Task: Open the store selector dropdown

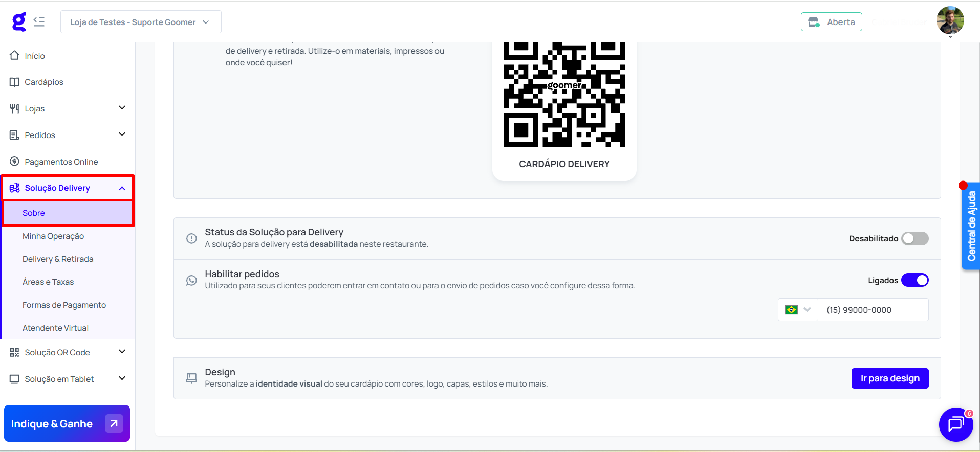Action: click(x=141, y=22)
